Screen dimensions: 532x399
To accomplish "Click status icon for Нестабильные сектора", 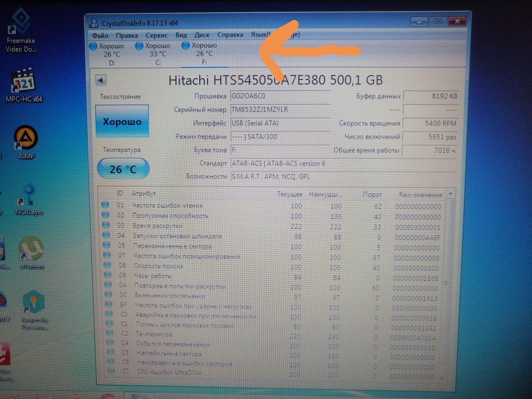I will tap(111, 352).
